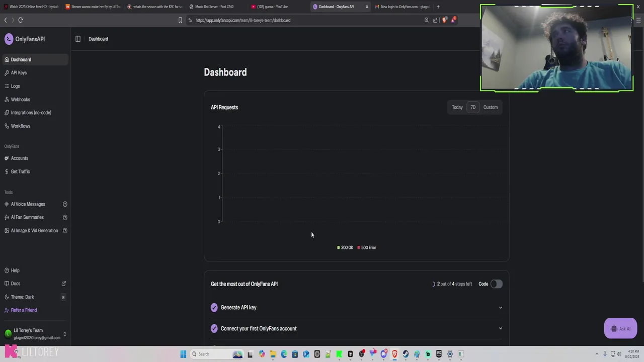Open Brave browser from the taskbar
The height and width of the screenshot is (362, 644).
[x=394, y=354]
